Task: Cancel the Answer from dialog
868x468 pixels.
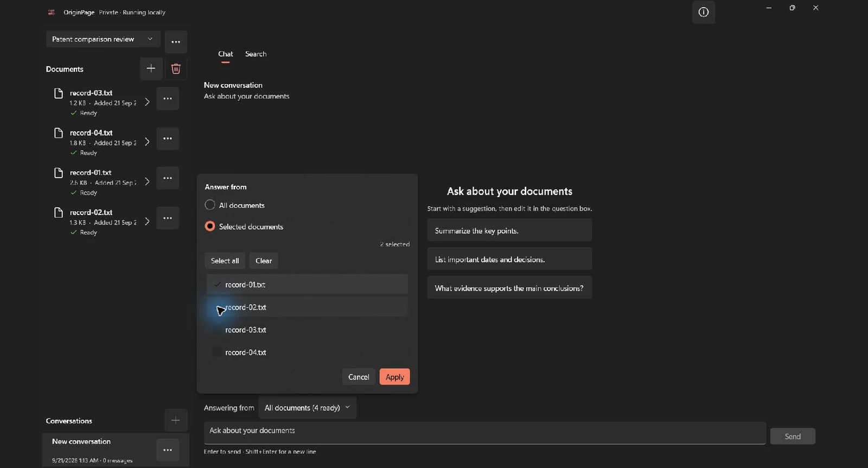Action: click(359, 377)
